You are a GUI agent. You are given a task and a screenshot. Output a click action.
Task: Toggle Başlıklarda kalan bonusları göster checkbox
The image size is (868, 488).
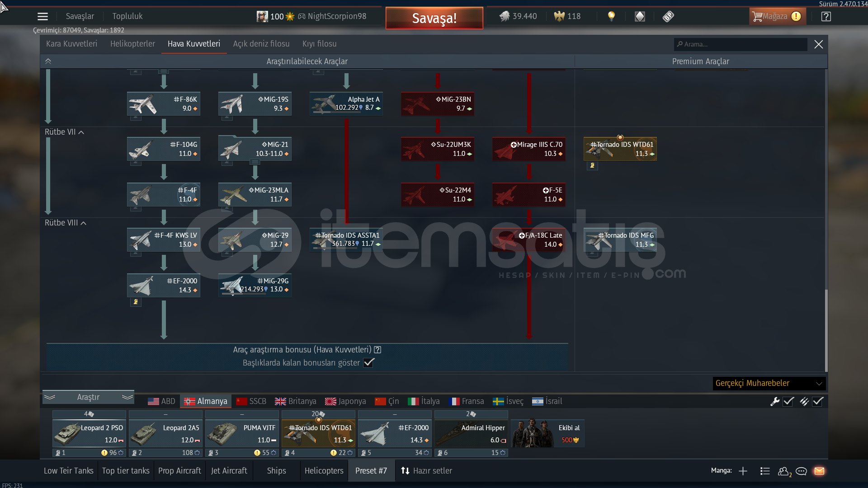pyautogui.click(x=368, y=363)
